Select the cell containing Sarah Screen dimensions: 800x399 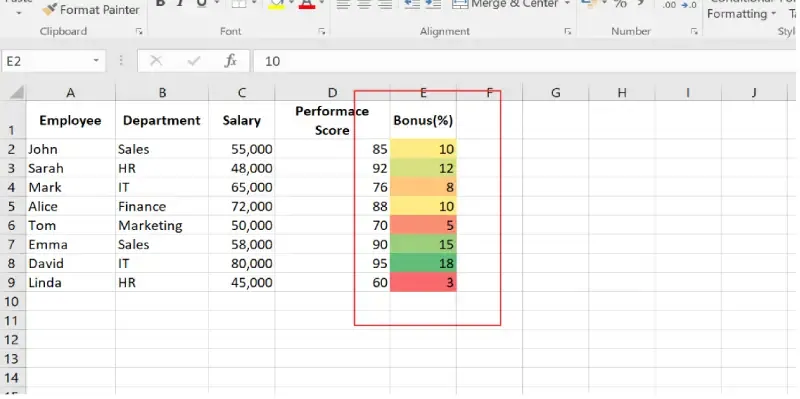coord(70,168)
